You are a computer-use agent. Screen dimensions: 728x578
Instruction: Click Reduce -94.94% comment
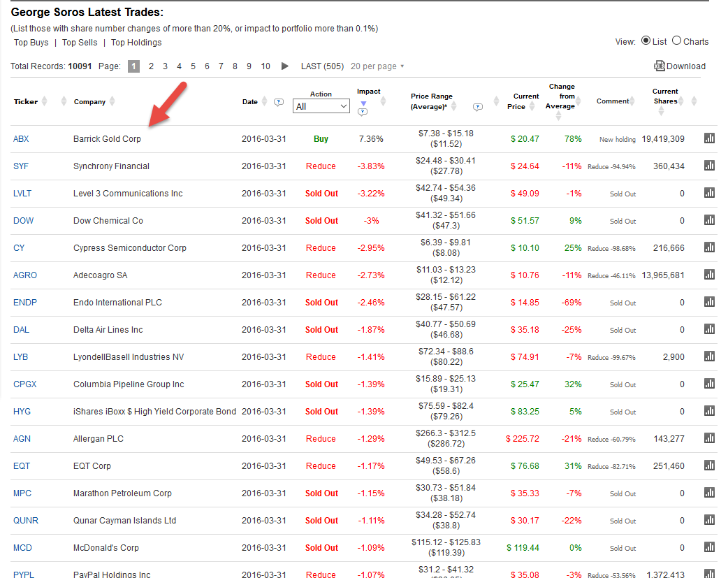click(x=611, y=166)
